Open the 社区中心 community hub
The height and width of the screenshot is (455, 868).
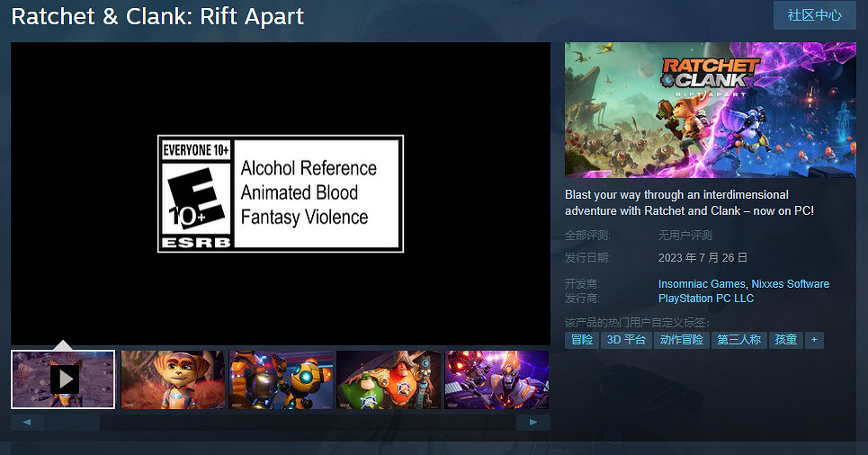(x=814, y=16)
